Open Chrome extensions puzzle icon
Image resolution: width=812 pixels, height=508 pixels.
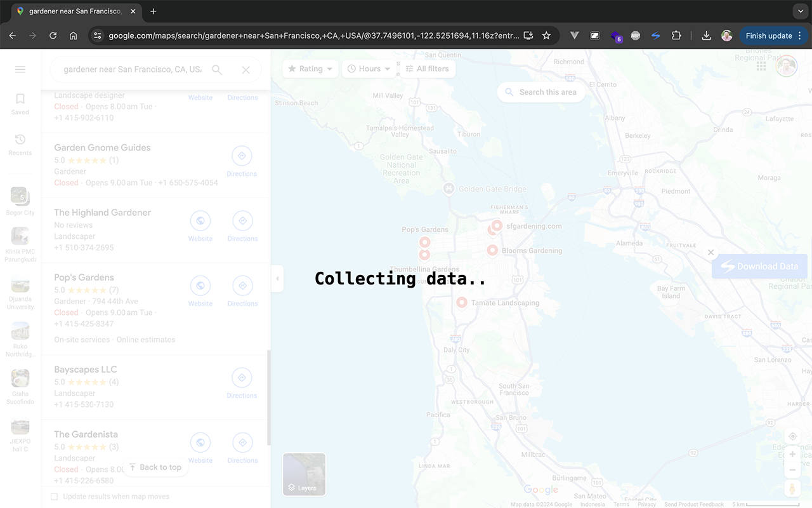[676, 36]
